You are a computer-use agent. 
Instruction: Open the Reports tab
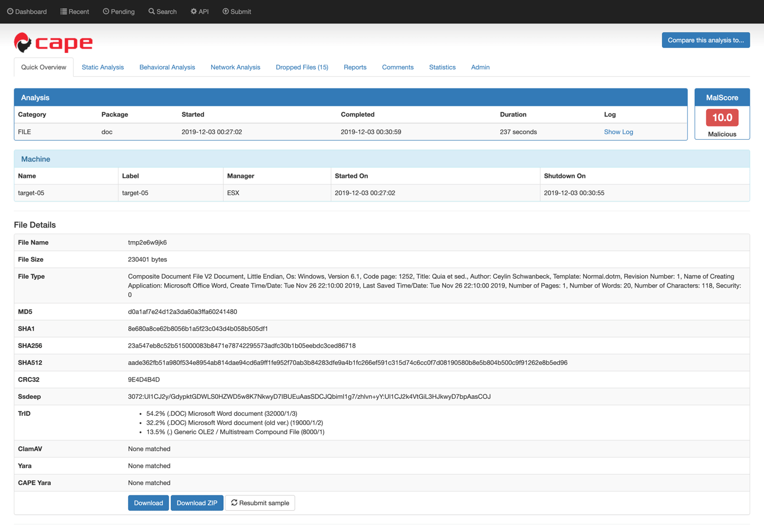click(x=355, y=67)
